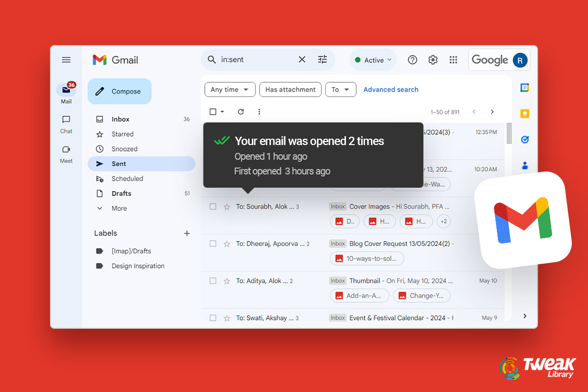Click the search options filter icon
The width and height of the screenshot is (588, 392).
pyautogui.click(x=322, y=60)
